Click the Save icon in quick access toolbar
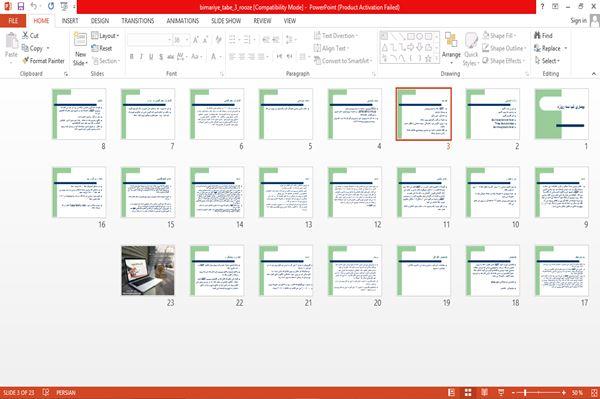Screen dimensions: 600x399 [21, 6]
